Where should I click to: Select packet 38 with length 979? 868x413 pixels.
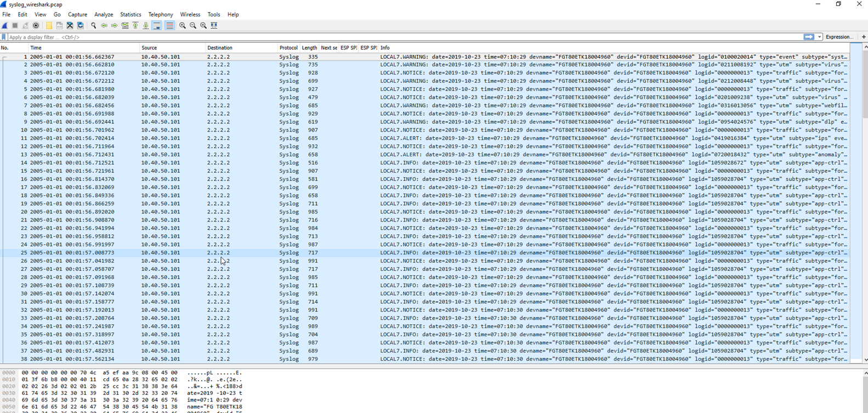[425, 359]
